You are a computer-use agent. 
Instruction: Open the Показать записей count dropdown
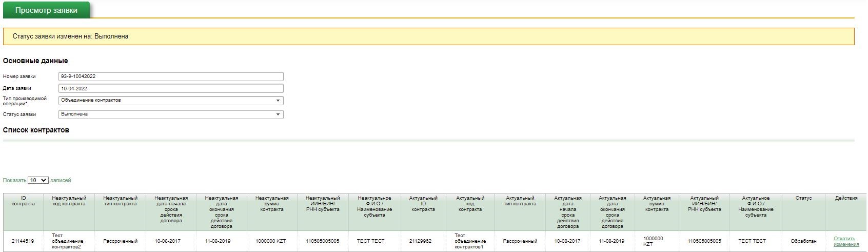click(38, 181)
